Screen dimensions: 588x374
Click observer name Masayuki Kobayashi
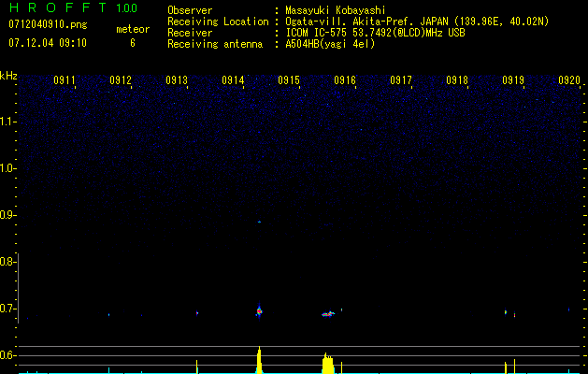click(x=336, y=10)
